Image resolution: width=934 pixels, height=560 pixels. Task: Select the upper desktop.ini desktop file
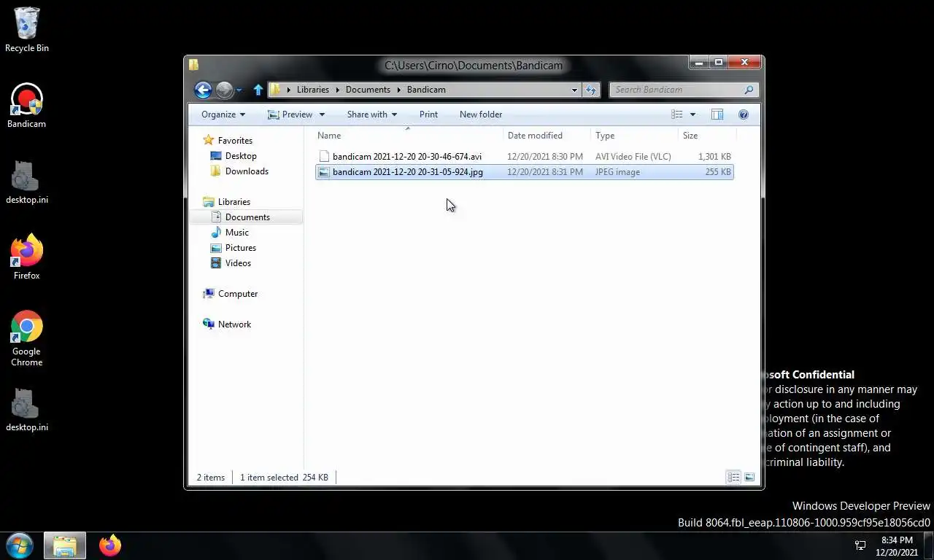coord(27,182)
